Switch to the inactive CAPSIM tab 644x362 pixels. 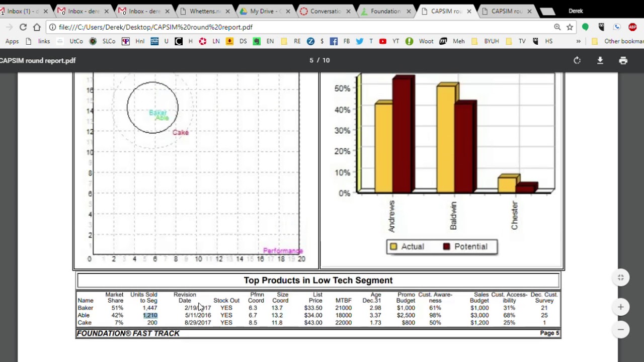coord(507,11)
